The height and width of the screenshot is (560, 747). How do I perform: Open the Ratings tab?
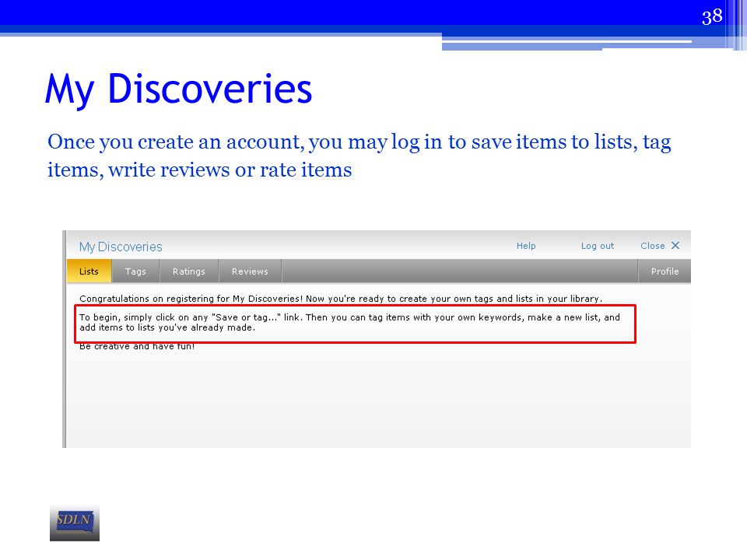point(188,271)
